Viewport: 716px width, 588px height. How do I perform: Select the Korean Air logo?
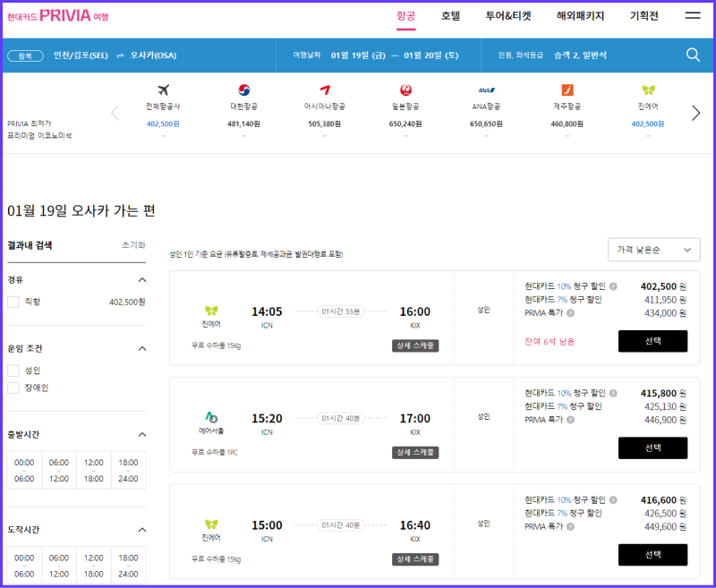point(243,89)
